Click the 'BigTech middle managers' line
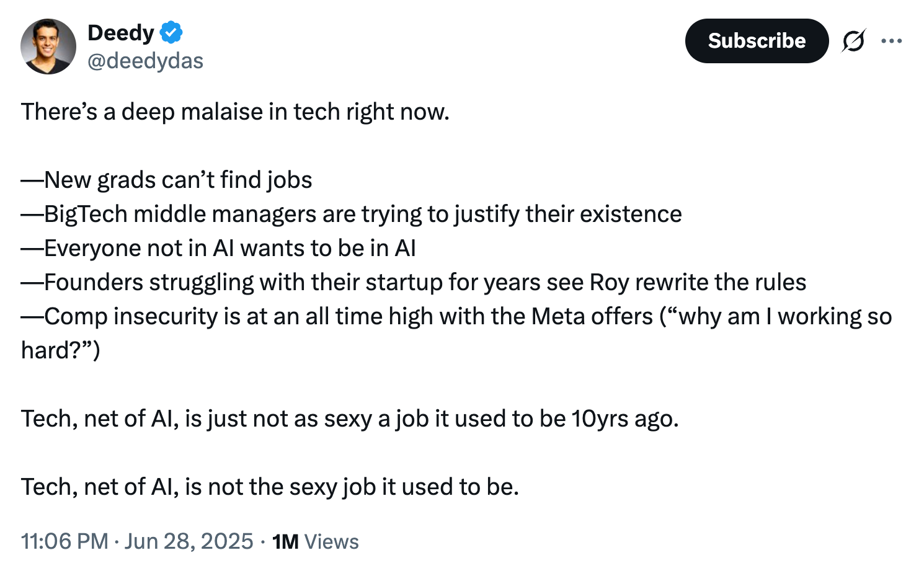This screenshot has height=563, width=924. coord(352,214)
